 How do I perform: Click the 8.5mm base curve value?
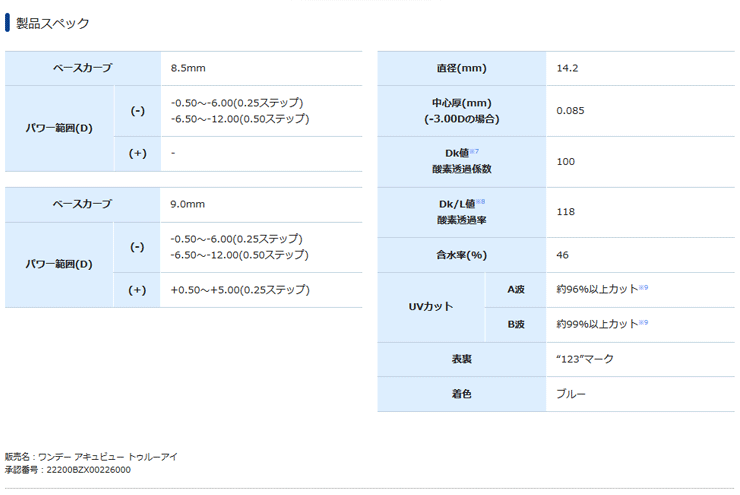[188, 68]
